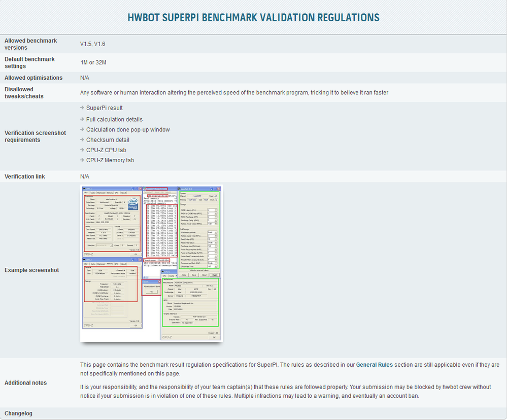Select the 'Disallowed tweaks/cheats' label
This screenshot has width=507, height=420.
click(24, 93)
